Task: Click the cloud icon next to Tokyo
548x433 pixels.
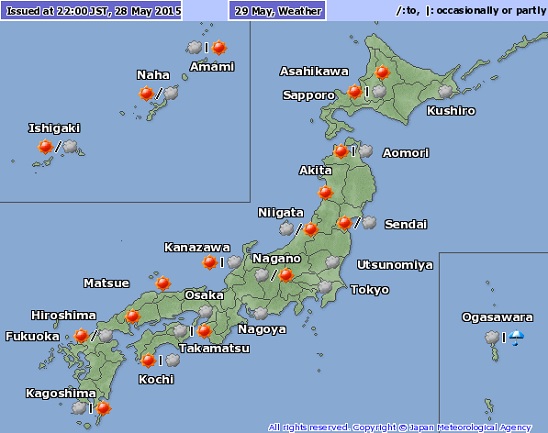Action: click(325, 287)
